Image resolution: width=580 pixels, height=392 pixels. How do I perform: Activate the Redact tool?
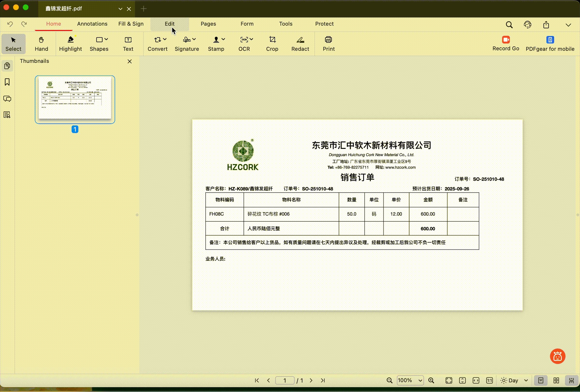pyautogui.click(x=300, y=44)
